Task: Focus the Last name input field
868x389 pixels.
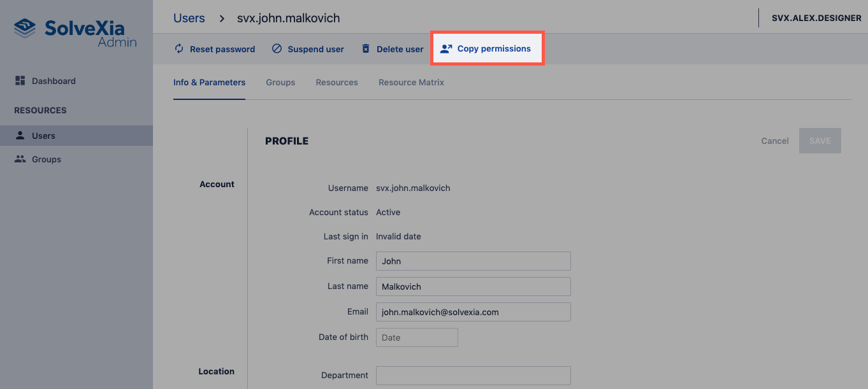Action: tap(473, 286)
